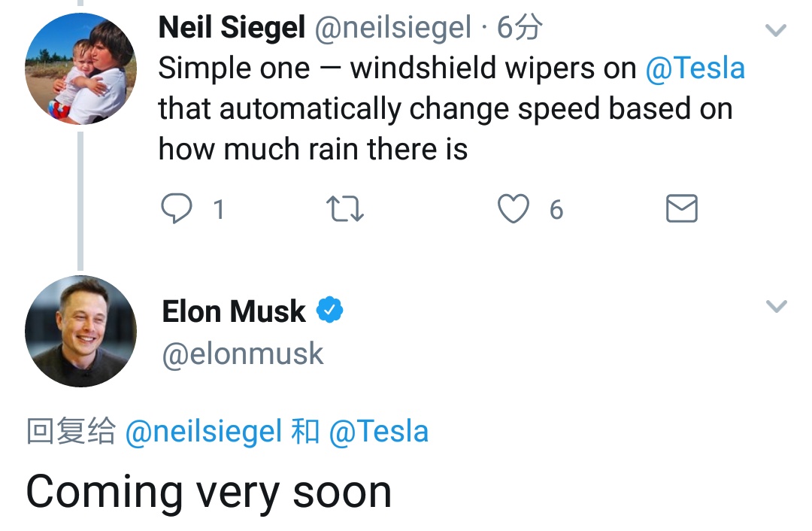This screenshot has width=812, height=531.
Task: View the like count of 6
Action: click(556, 210)
